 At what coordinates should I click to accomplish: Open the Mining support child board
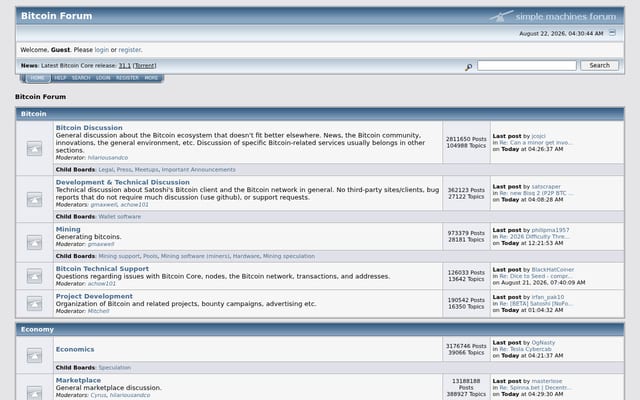(119, 256)
